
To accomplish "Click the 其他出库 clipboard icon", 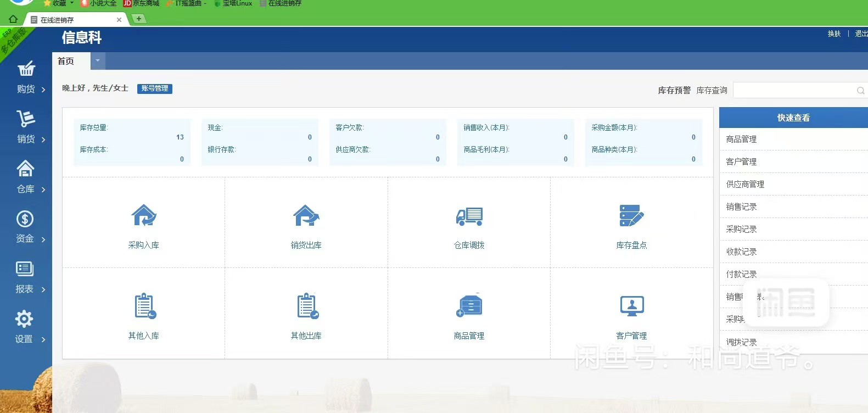I will pos(307,306).
